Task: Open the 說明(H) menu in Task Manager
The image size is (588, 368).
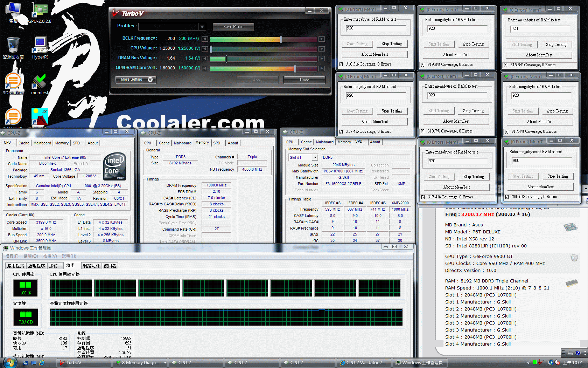Action: (x=69, y=256)
